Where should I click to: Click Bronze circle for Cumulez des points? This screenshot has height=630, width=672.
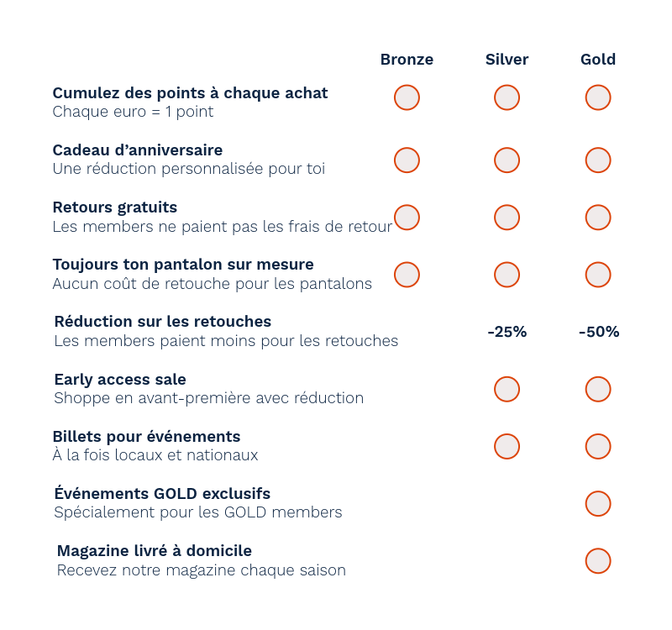407,97
